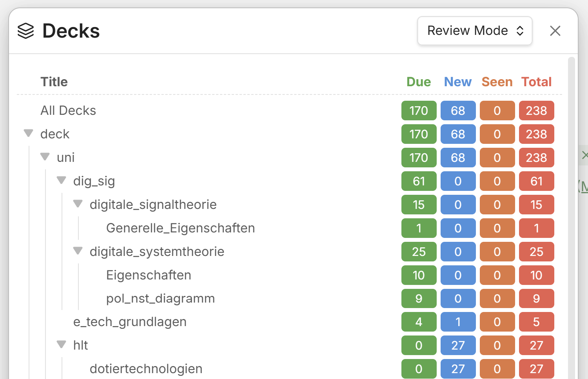588x379 pixels.
Task: Collapse digitale_systemtheorie disclosure triangle
Action: pyautogui.click(x=78, y=251)
